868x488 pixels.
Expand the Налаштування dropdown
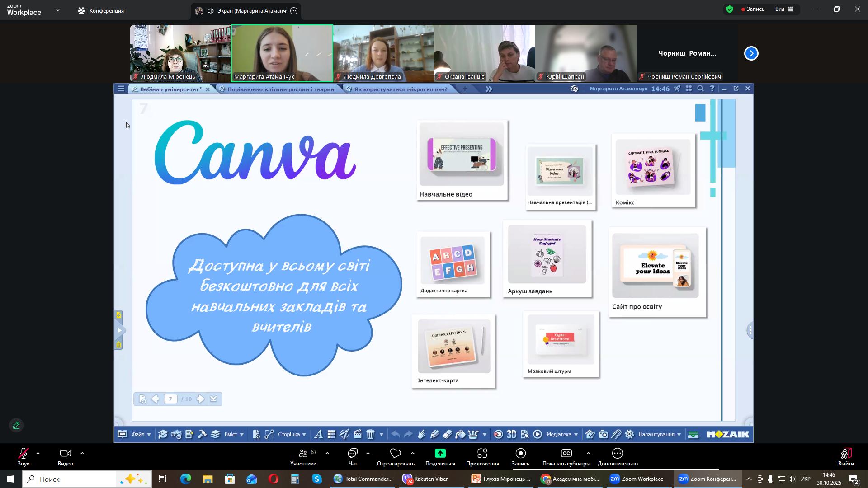659,435
